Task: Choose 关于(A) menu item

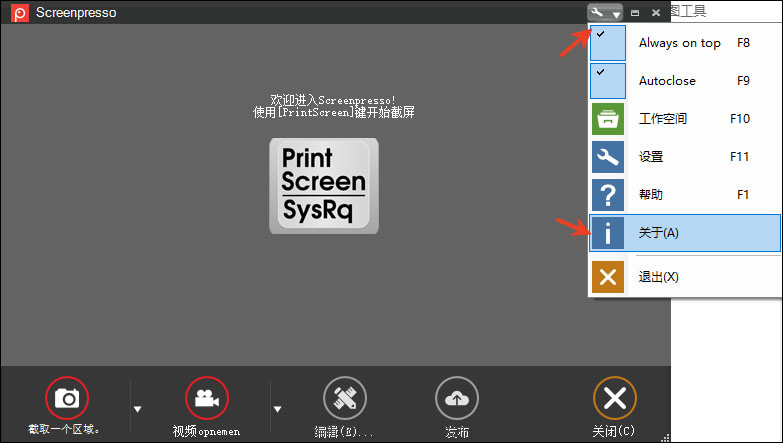Action: pos(685,233)
